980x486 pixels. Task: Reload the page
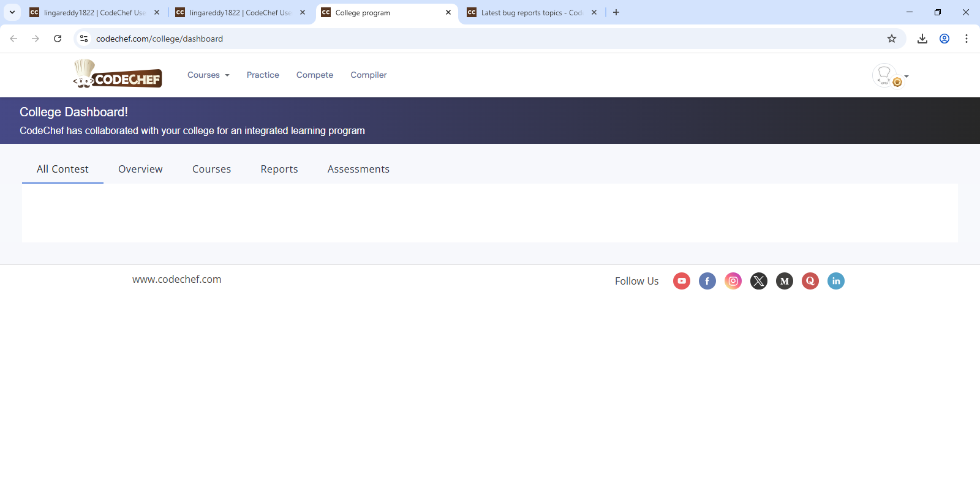point(58,39)
